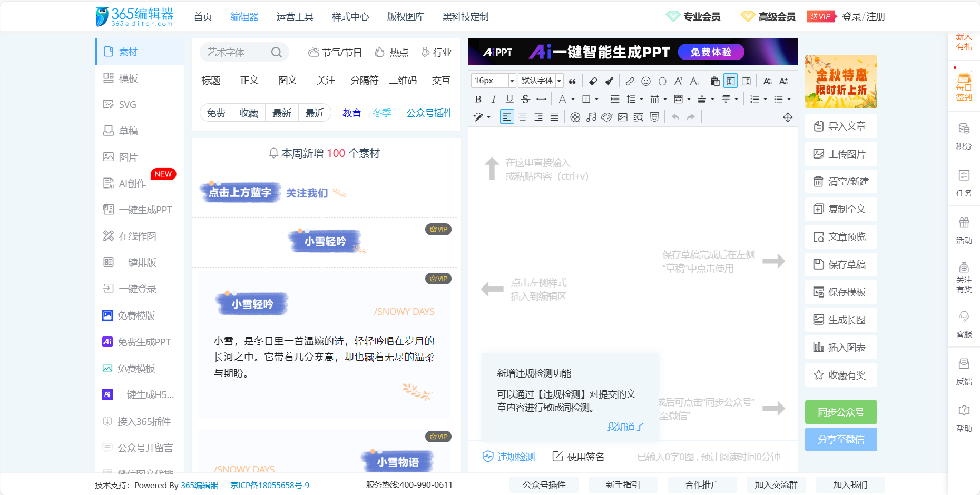Toggle italic text formatting
The width and height of the screenshot is (980, 495).
(494, 99)
